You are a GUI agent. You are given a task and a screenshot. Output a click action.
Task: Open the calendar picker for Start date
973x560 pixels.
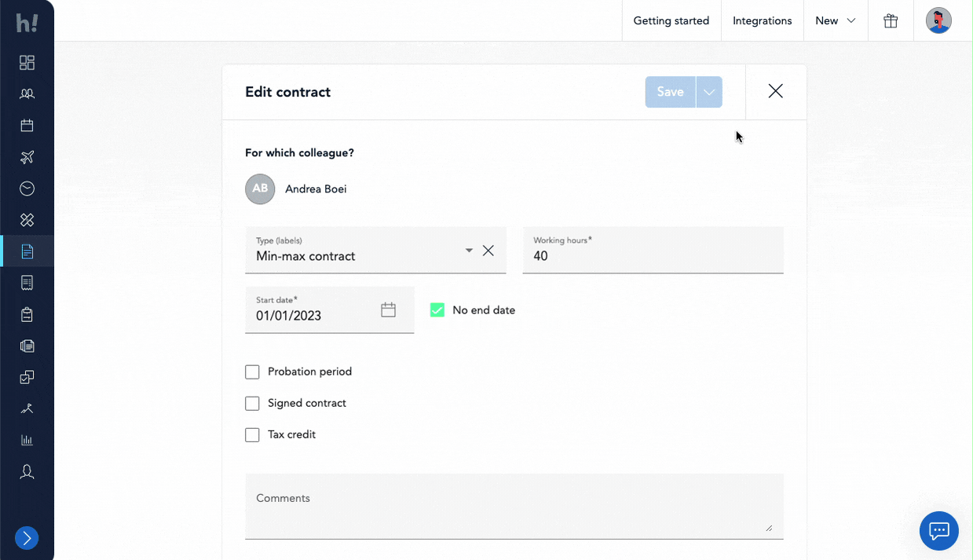388,310
